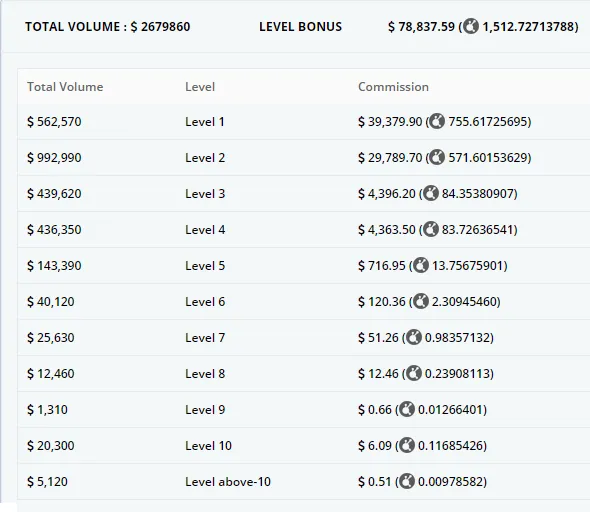Click the $ 439,620 volume cell
The image size is (590, 512).
click(x=54, y=193)
